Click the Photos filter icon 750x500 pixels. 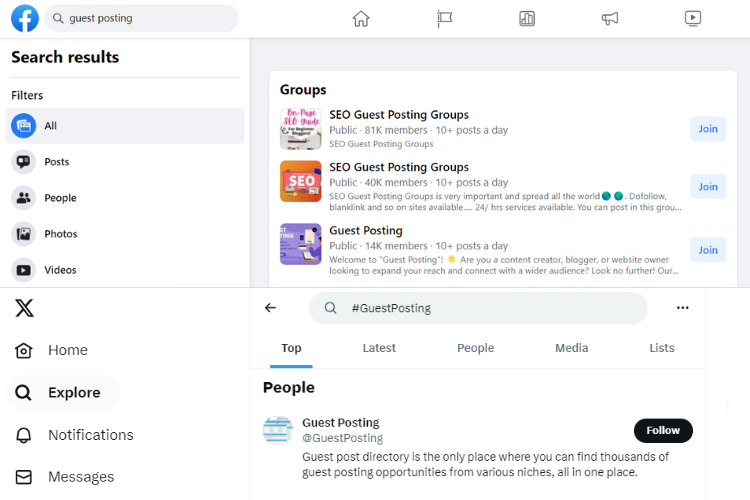coord(23,234)
